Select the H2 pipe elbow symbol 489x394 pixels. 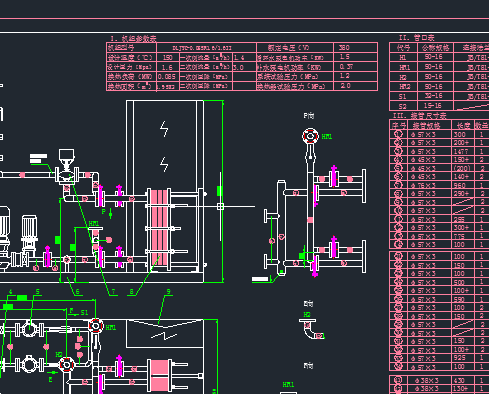[x=312, y=330]
